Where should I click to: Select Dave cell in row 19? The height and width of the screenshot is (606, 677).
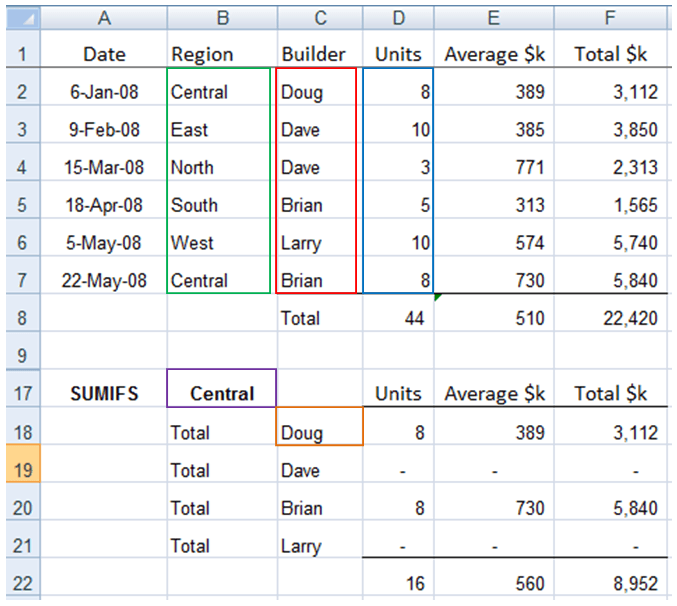[x=320, y=464]
